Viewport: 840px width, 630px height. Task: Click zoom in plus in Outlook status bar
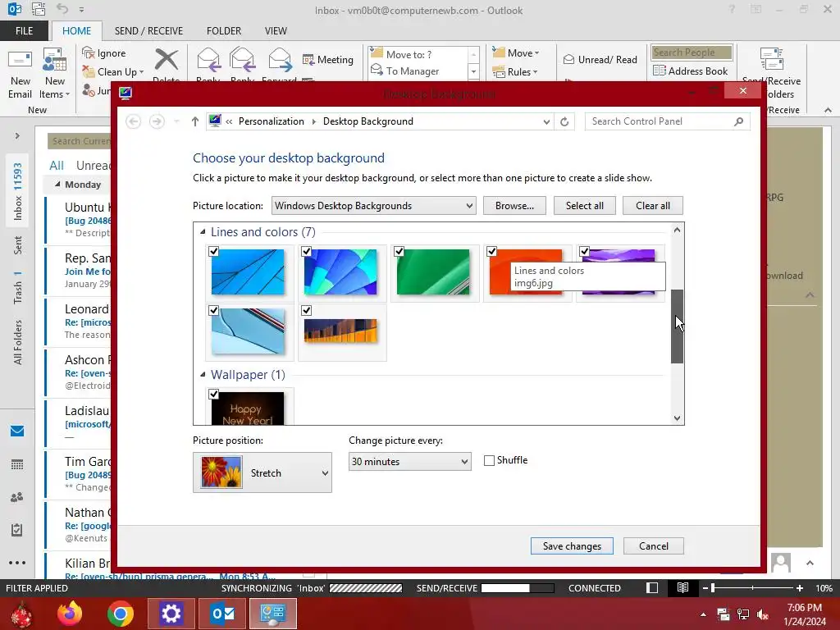click(799, 587)
